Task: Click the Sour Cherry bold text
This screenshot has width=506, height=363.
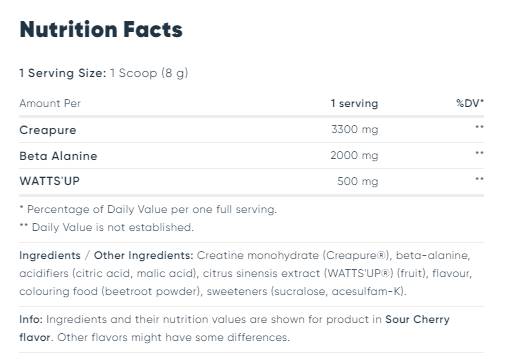Action: pos(417,319)
